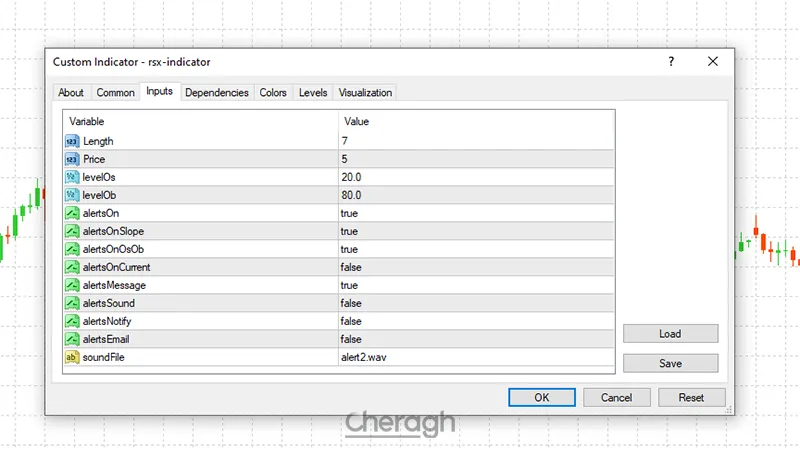The width and height of the screenshot is (800, 450).
Task: Click the boolean icon beside alertsEmail
Action: coord(72,339)
